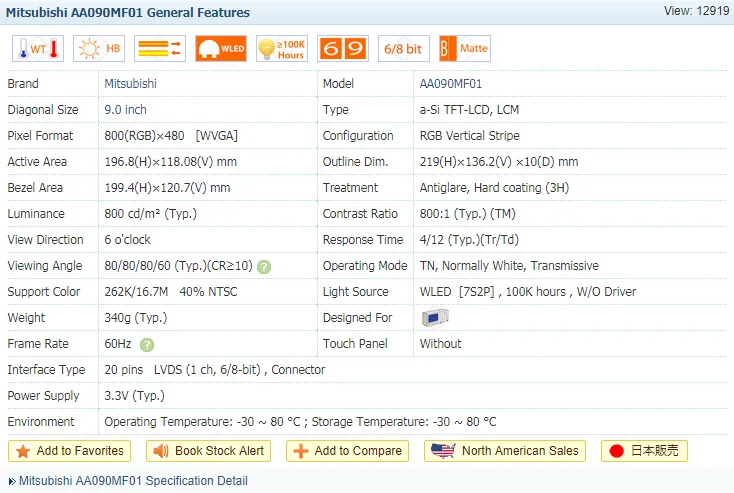734x493 pixels.
Task: Open North American Sales
Action: (505, 451)
